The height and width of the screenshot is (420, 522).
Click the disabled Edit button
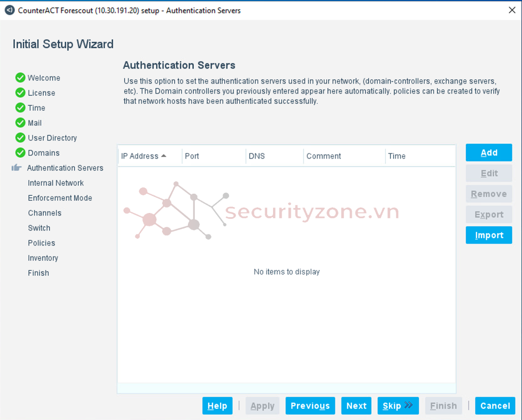pos(489,173)
